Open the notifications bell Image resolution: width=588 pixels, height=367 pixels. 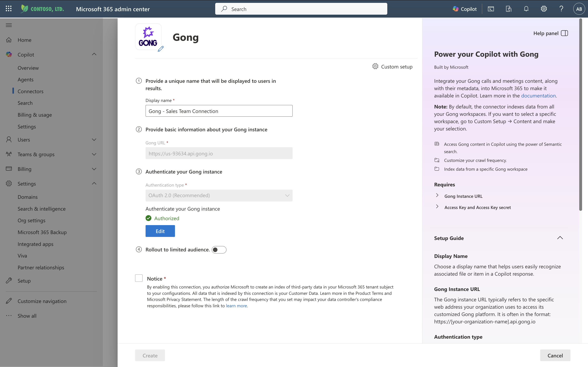pyautogui.click(x=526, y=9)
